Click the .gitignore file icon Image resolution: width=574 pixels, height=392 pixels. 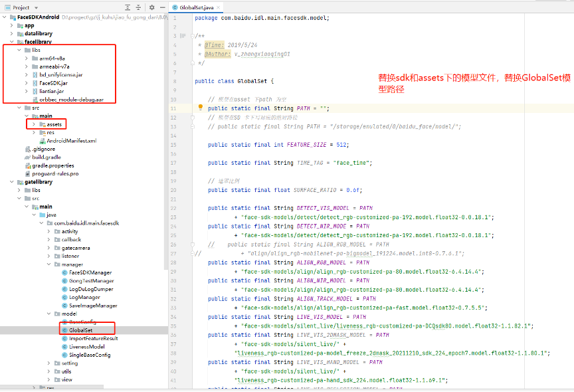point(27,149)
